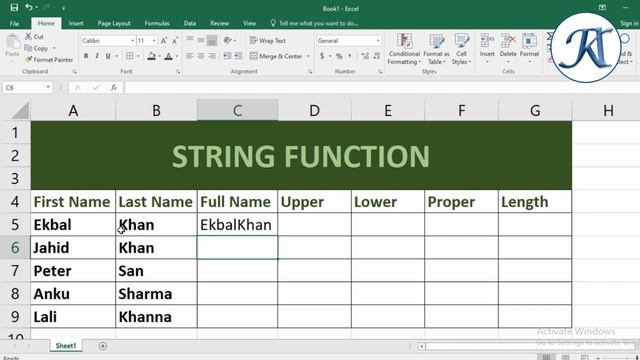This screenshot has width=640, height=360.
Task: Toggle Underline formatting
Action: point(108,56)
